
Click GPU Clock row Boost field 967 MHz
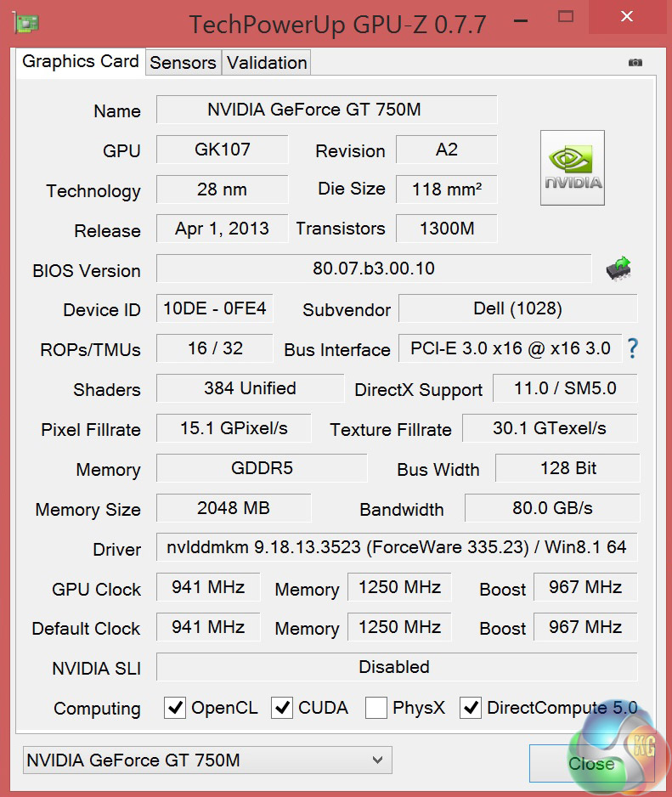[x=585, y=587]
